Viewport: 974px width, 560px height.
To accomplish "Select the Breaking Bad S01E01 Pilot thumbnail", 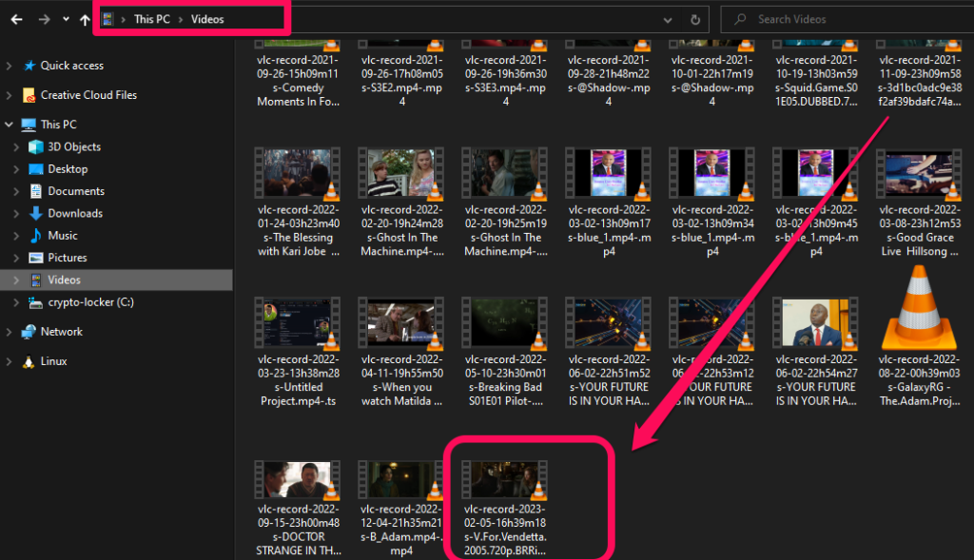I will pyautogui.click(x=505, y=323).
